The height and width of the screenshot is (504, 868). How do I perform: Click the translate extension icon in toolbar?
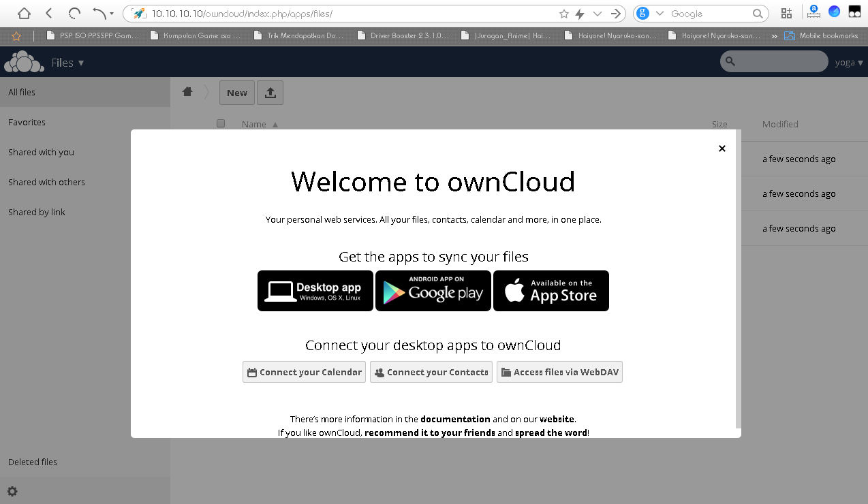click(x=813, y=12)
